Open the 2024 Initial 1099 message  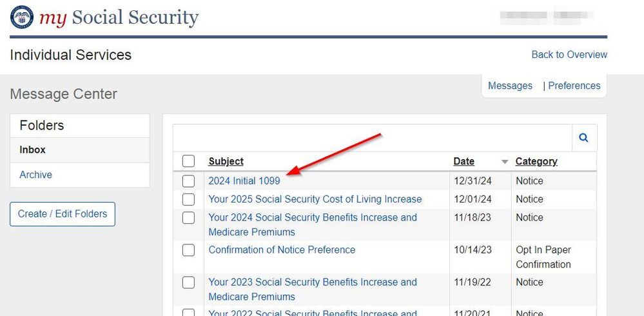tap(244, 181)
